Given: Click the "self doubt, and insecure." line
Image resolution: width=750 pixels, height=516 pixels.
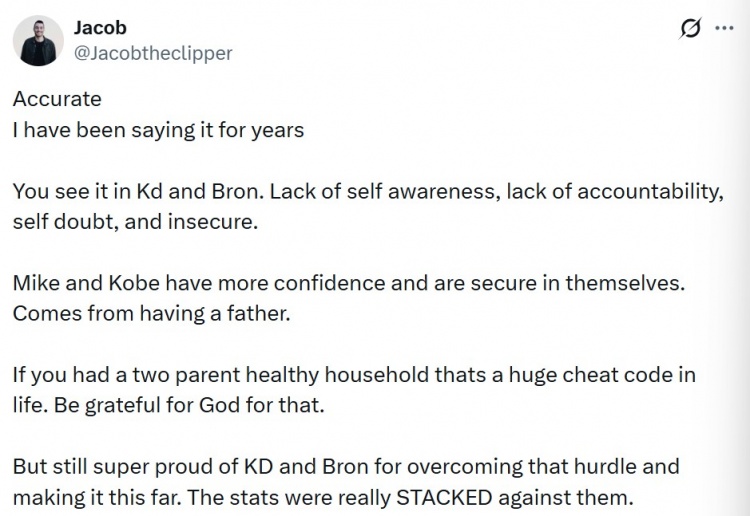Looking at the screenshot, I should pos(135,221).
